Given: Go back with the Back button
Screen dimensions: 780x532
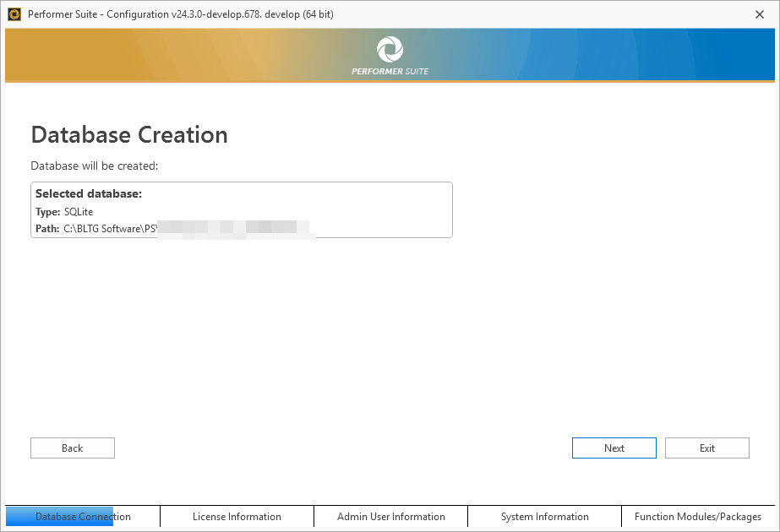Looking at the screenshot, I should click(x=73, y=448).
